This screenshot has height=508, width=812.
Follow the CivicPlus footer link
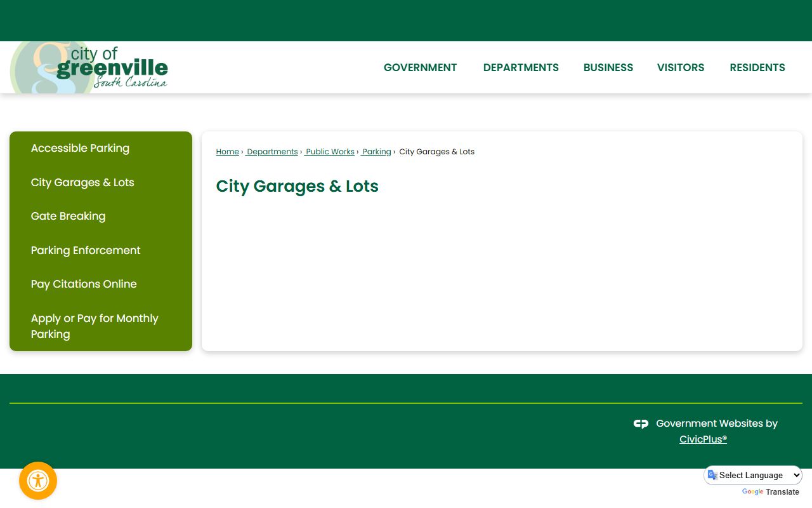pyautogui.click(x=703, y=439)
